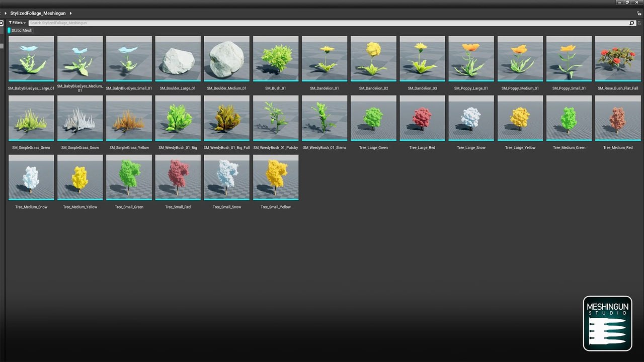The height and width of the screenshot is (362, 644).
Task: Select the Tree_Large_Snow asset thumbnail
Action: click(x=471, y=118)
